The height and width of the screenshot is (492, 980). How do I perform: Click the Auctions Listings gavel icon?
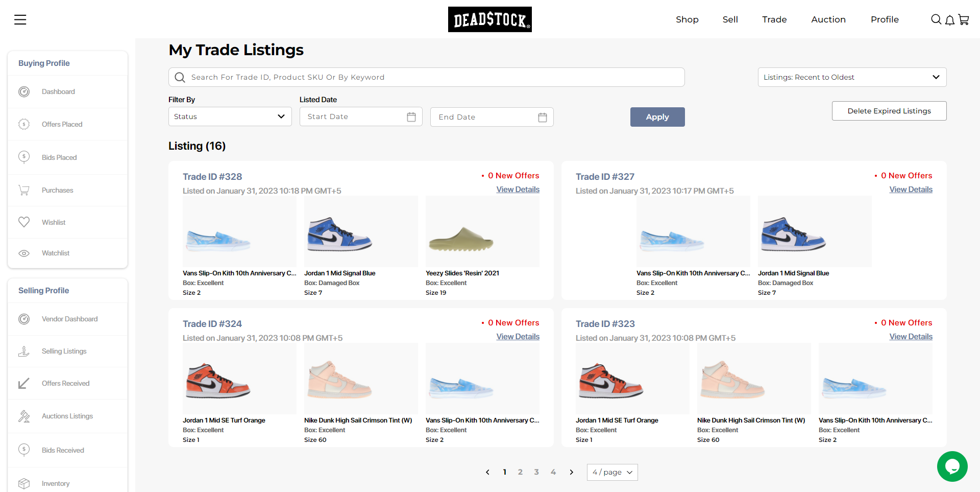click(x=24, y=416)
